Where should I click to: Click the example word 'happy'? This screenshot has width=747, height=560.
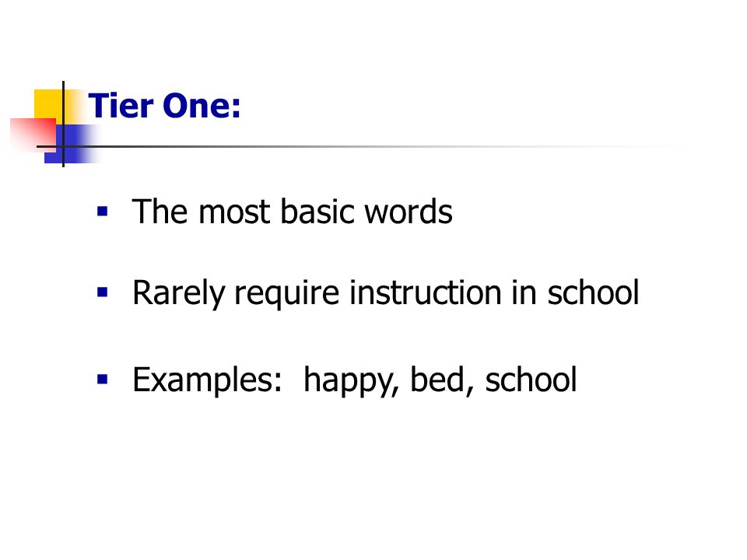351,381
